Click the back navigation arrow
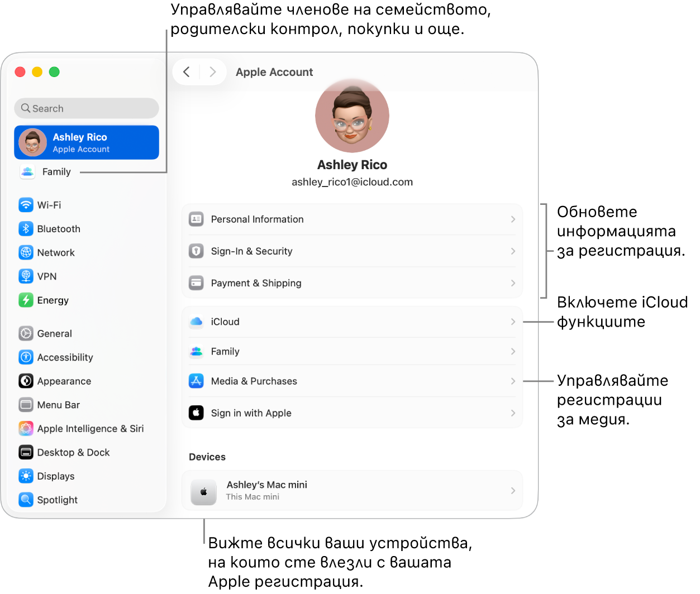 point(186,71)
